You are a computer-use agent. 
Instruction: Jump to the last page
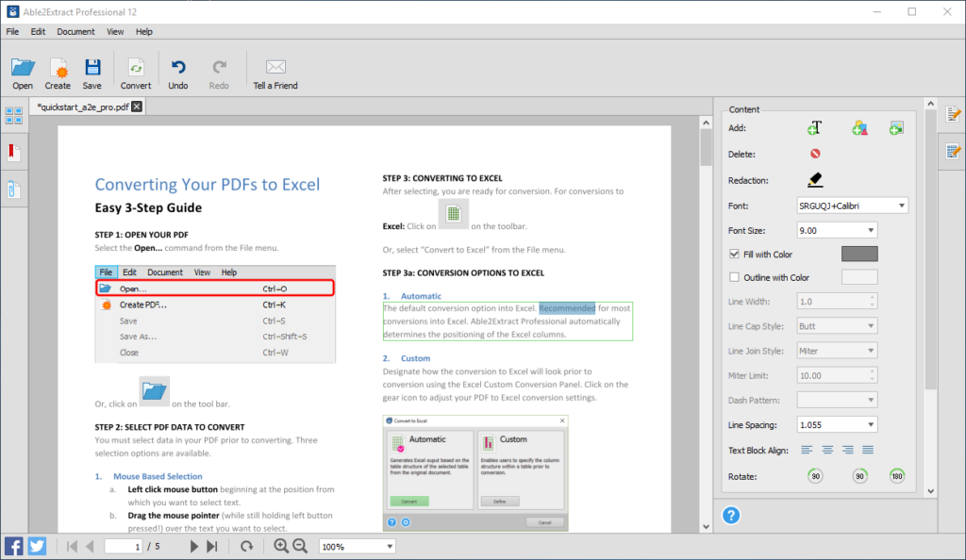pos(212,547)
